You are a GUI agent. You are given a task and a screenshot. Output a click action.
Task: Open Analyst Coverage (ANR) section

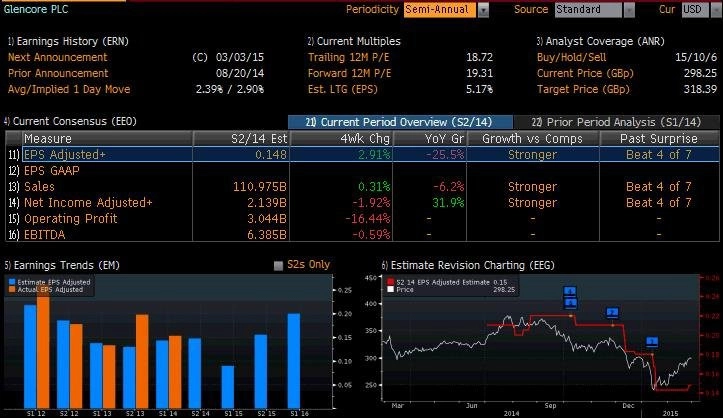600,41
